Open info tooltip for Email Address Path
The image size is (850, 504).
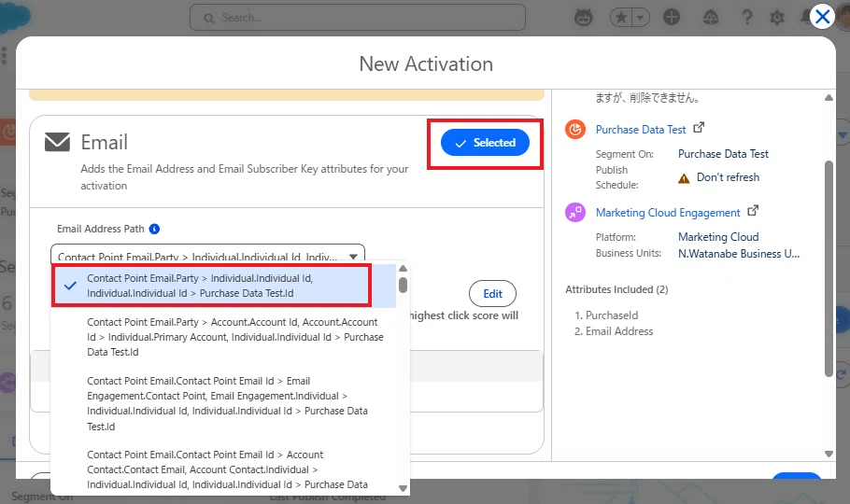tap(154, 229)
